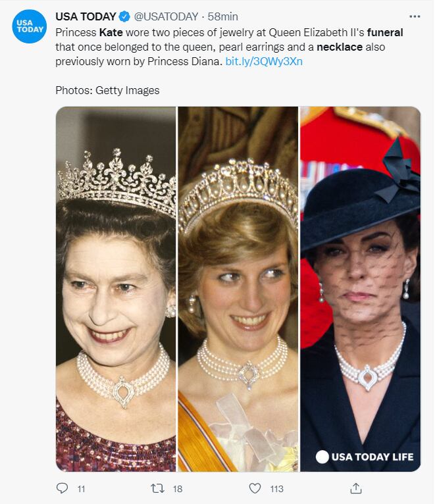Open the tweet's more options ellipsis
Viewport: 435px width, 504px height.
[414, 16]
